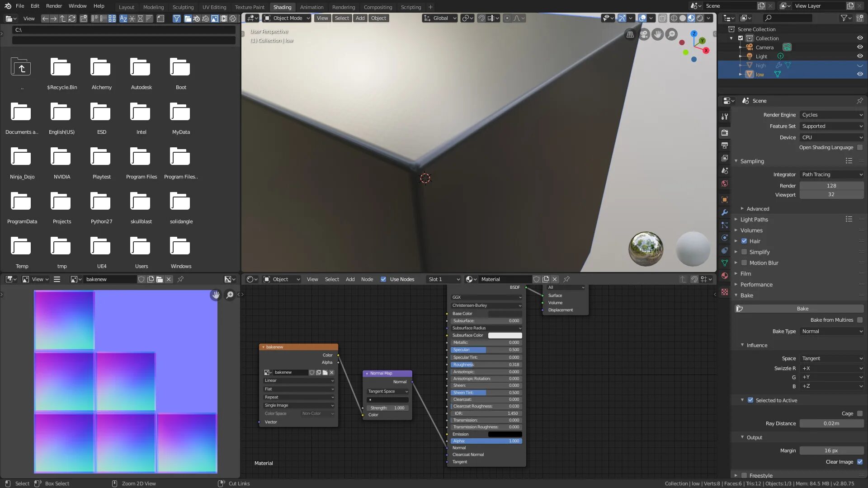Open the Render menu
The width and height of the screenshot is (868, 488).
click(54, 6)
